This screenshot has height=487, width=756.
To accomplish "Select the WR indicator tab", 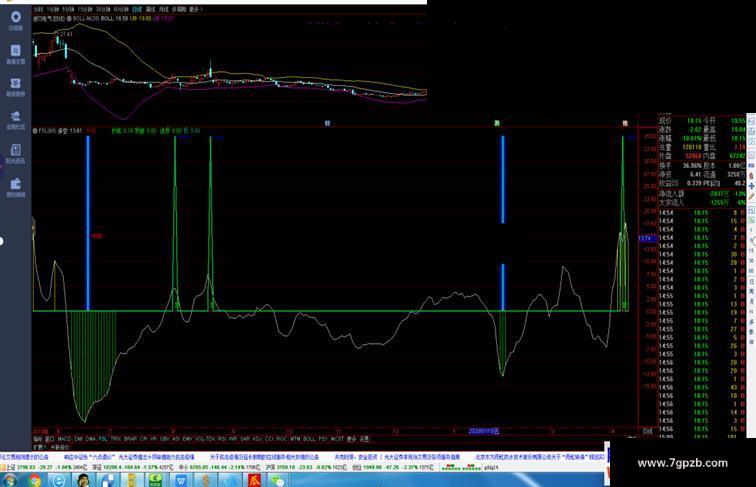I will [x=233, y=439].
